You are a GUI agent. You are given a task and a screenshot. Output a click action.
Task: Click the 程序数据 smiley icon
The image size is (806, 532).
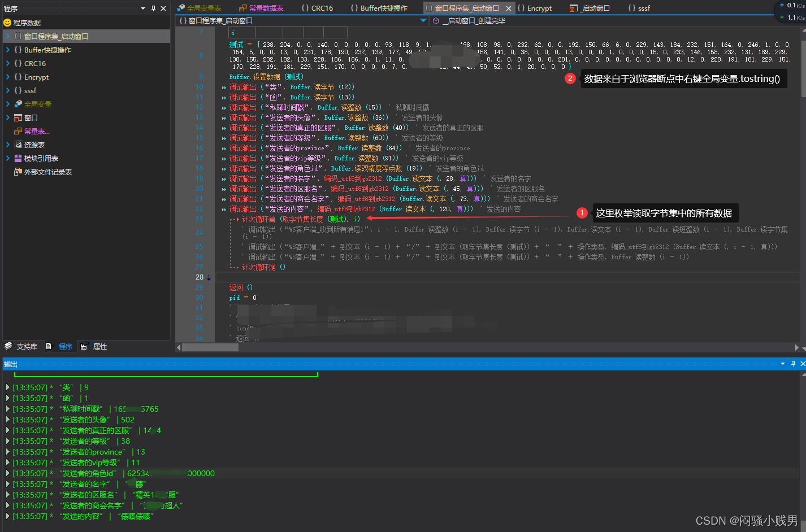pyautogui.click(x=7, y=23)
